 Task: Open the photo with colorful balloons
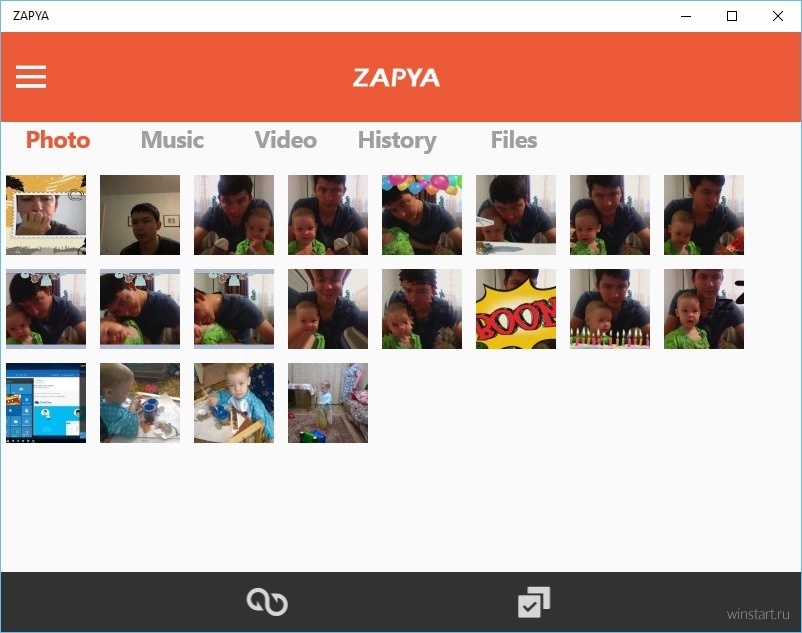pyautogui.click(x=422, y=215)
